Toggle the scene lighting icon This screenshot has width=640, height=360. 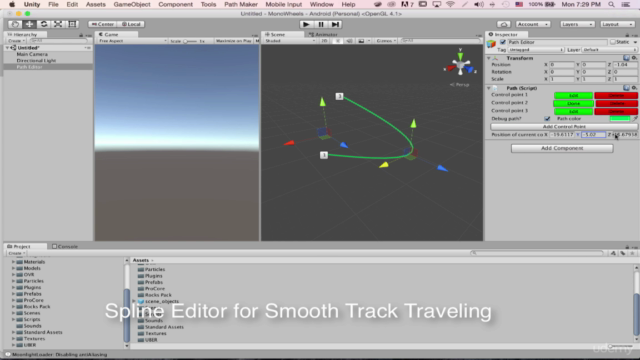[x=338, y=41]
